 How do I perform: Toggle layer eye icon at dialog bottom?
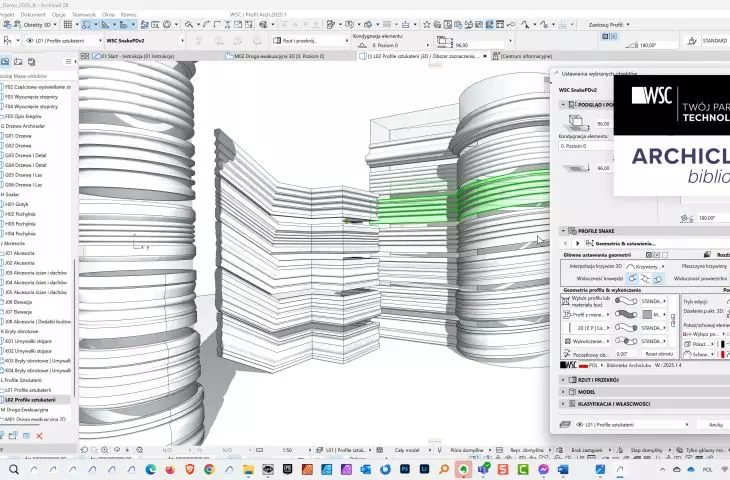point(580,425)
